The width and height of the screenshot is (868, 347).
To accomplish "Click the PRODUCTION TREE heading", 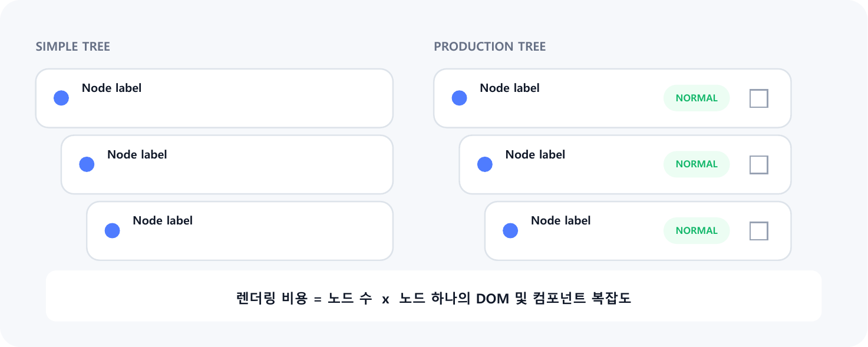I will tap(490, 47).
